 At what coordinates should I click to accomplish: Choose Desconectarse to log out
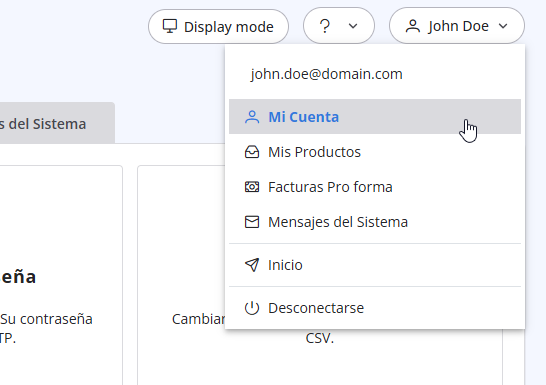(x=375, y=308)
